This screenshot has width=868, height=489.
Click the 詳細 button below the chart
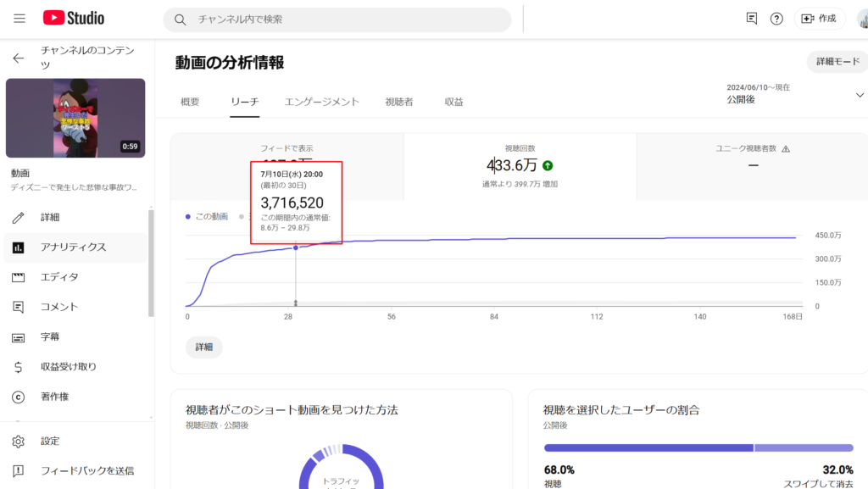pos(203,347)
